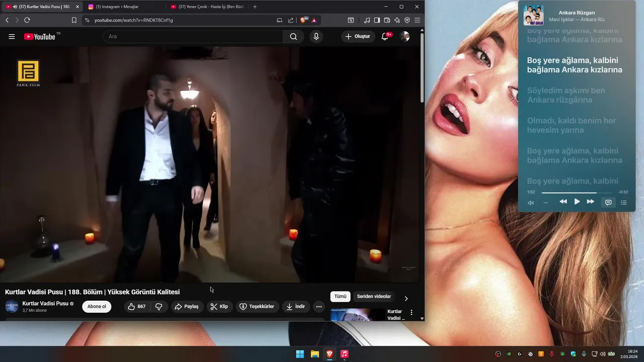Click the browser page vertical scrollbar

422,68
